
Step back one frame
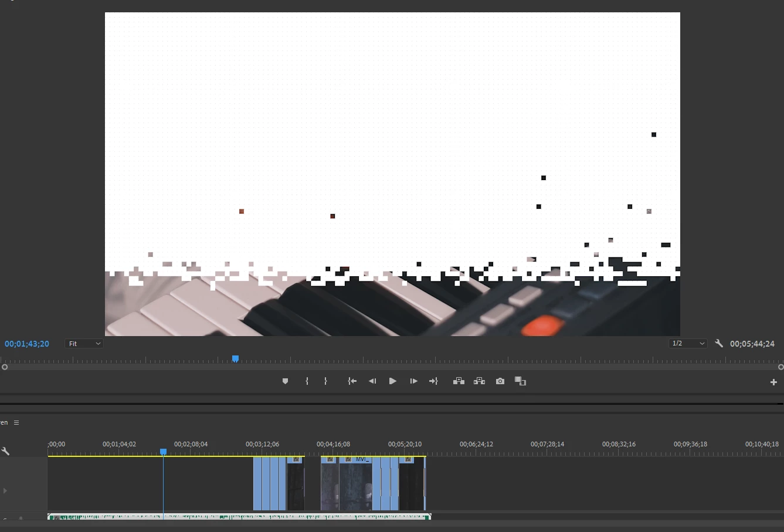[x=372, y=381]
